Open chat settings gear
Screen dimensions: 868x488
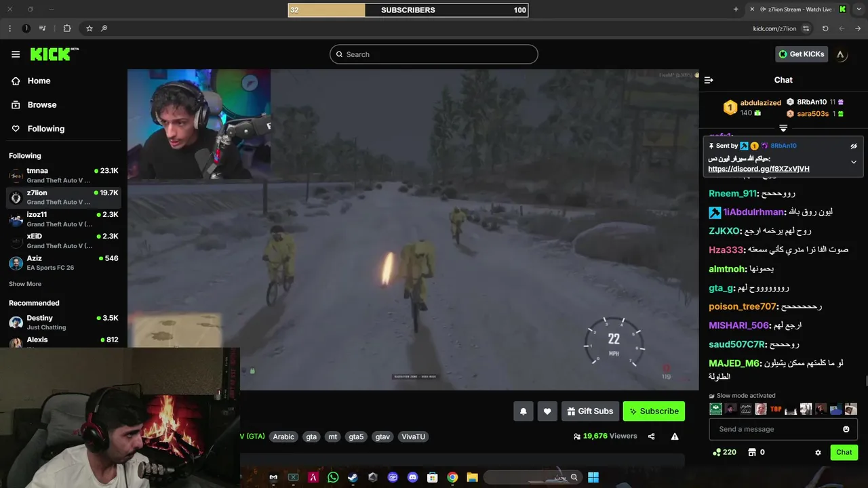818,452
